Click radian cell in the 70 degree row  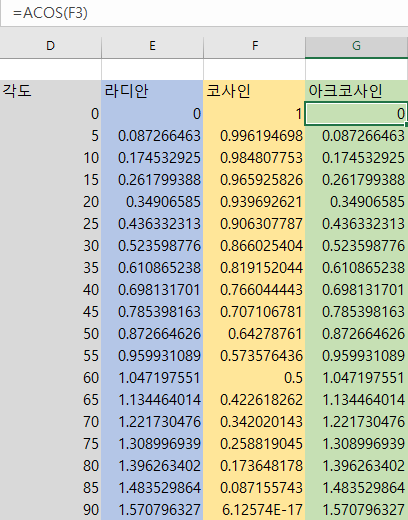(x=152, y=422)
